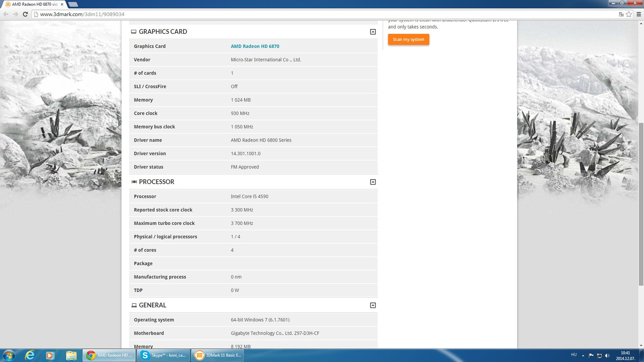
Task: Open the Windows Start menu
Action: 9,355
